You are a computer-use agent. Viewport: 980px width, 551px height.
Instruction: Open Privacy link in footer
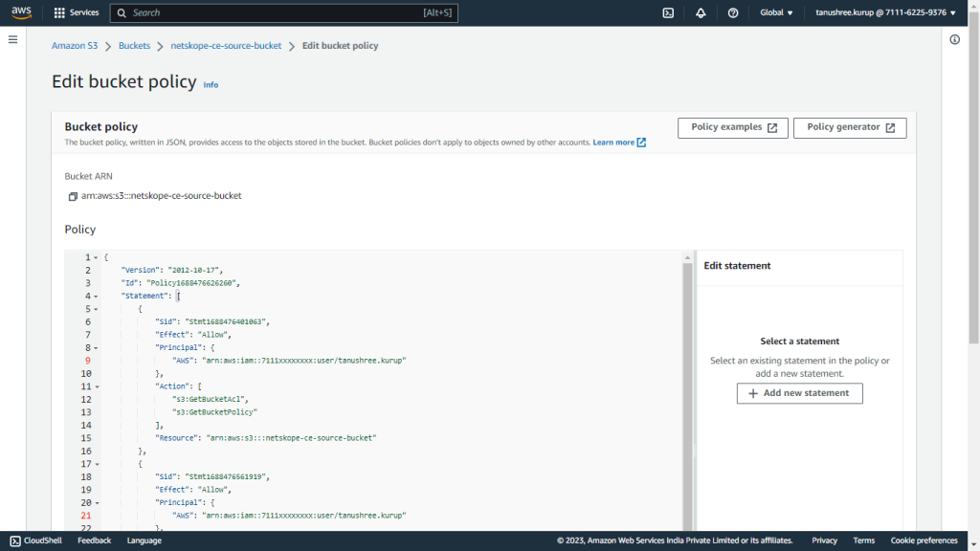[x=824, y=541]
